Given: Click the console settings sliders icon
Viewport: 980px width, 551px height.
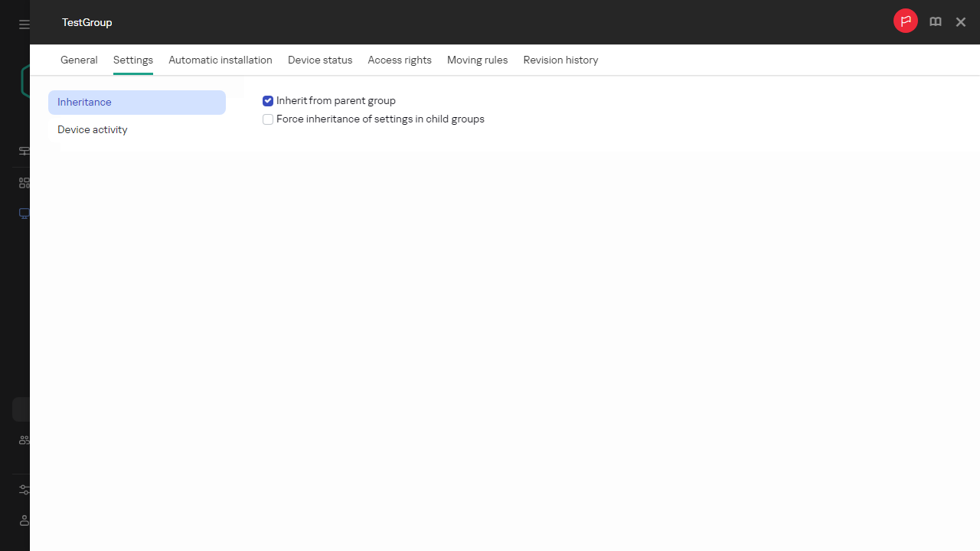Looking at the screenshot, I should click(x=24, y=490).
